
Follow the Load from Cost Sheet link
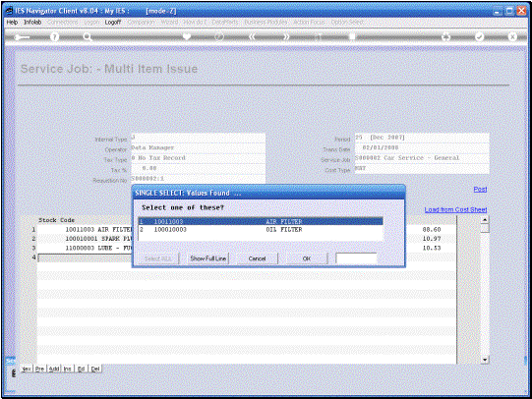pyautogui.click(x=455, y=210)
